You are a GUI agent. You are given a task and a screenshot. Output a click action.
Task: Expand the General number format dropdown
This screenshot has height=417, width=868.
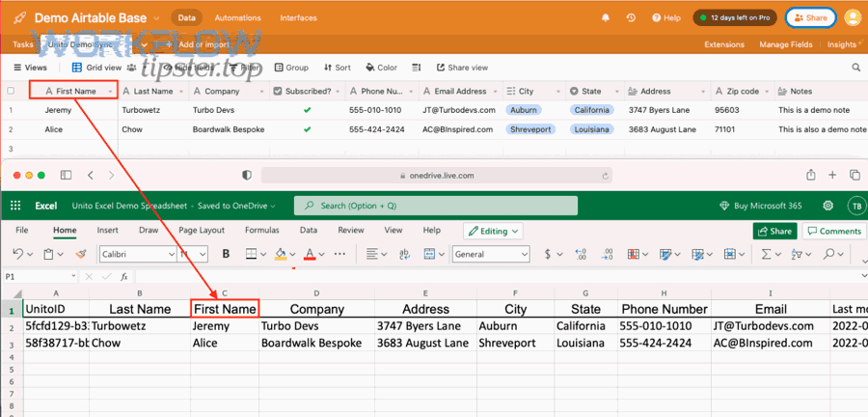[491, 254]
